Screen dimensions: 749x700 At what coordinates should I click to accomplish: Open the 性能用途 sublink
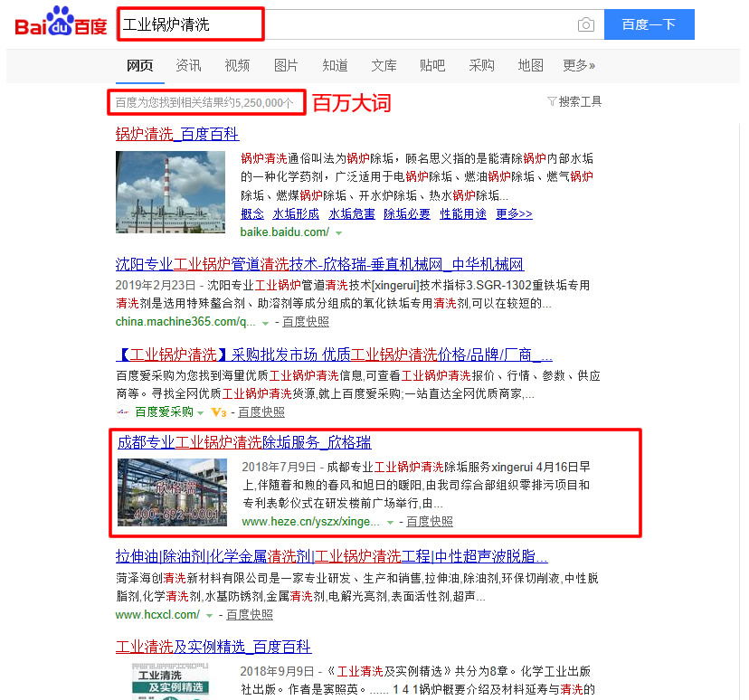(x=463, y=214)
